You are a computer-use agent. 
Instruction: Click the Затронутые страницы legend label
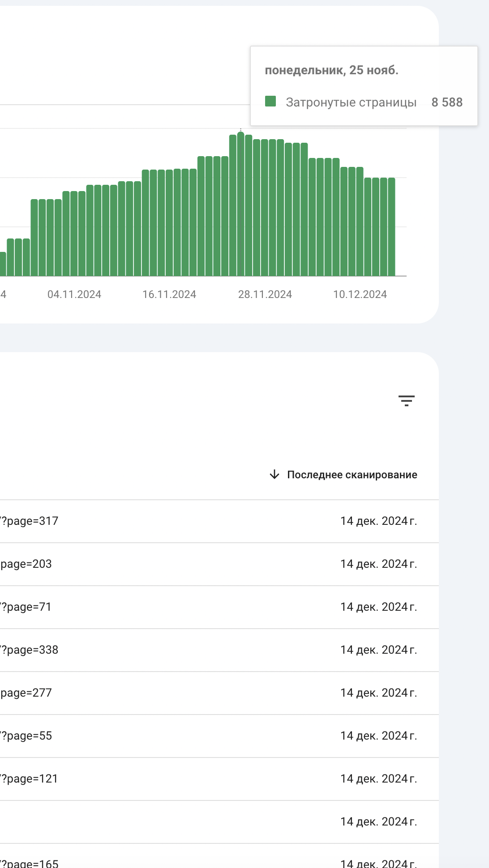tap(351, 102)
